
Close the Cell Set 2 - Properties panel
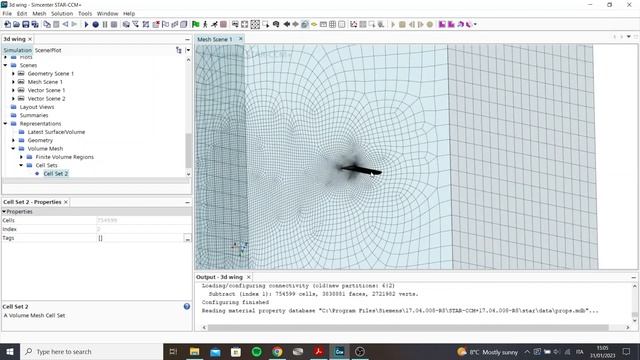tap(66, 202)
